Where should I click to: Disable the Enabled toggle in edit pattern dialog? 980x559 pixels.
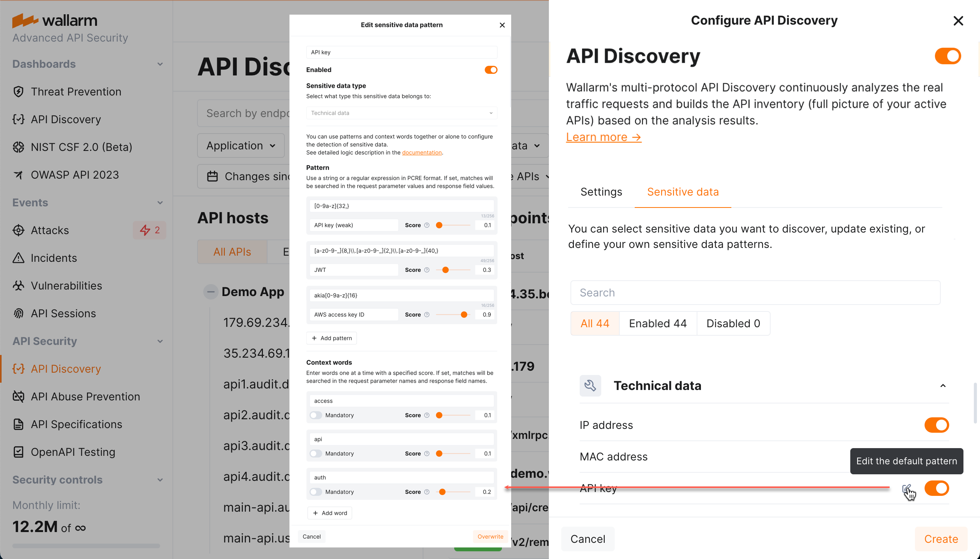pyautogui.click(x=490, y=70)
